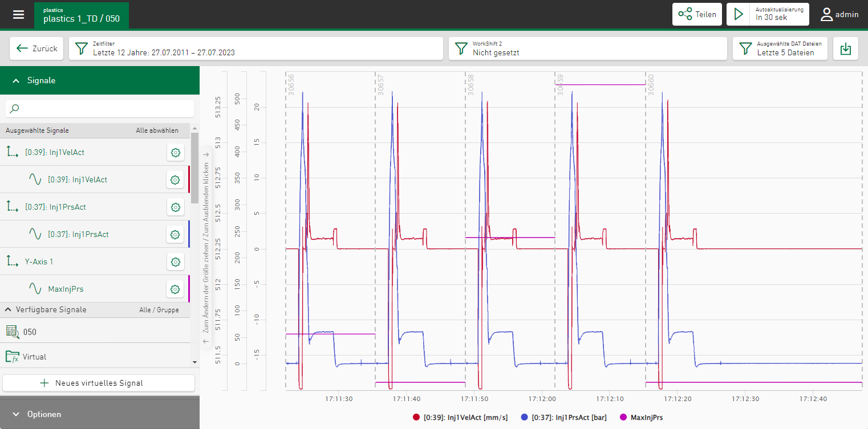The height and width of the screenshot is (429, 868).
Task: Open the plastics 1_TD / 050 tab
Action: (82, 15)
